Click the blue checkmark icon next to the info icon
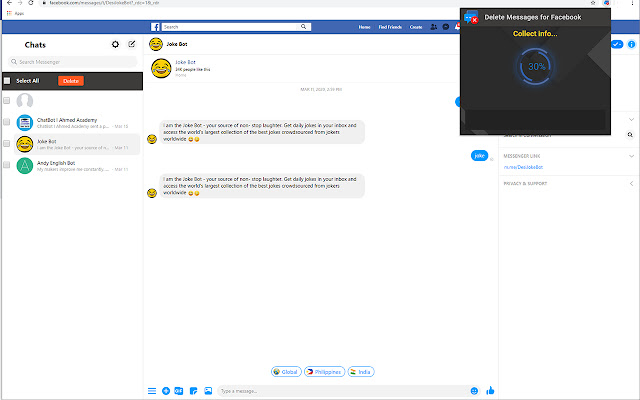The image size is (640, 400). pos(617,44)
